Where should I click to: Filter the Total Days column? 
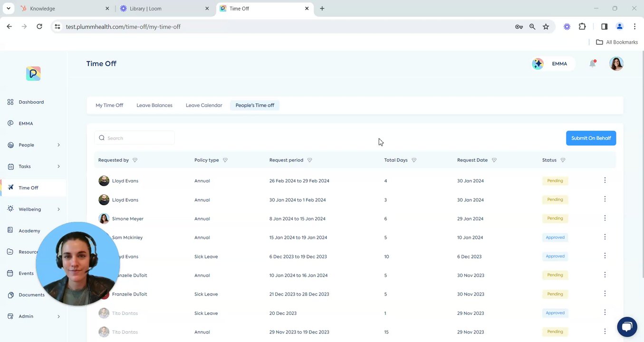pos(414,160)
